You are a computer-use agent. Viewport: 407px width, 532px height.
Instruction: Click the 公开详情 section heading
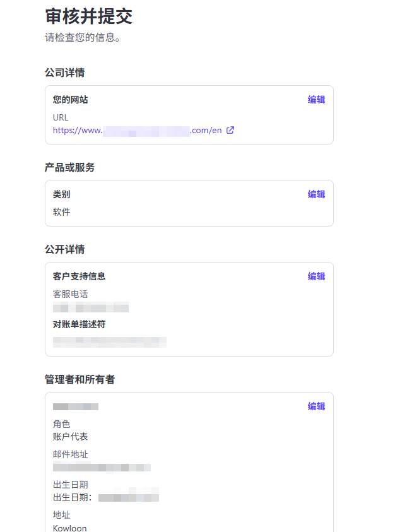pos(64,249)
